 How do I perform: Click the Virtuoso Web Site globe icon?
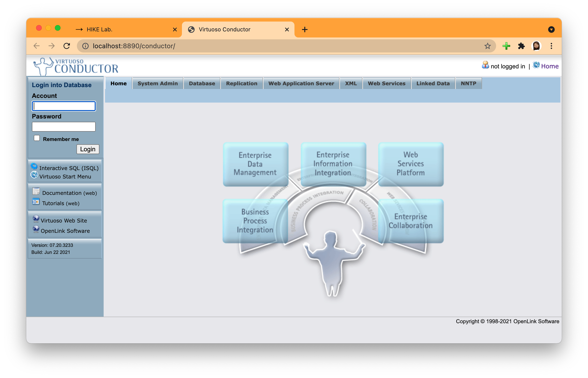point(36,219)
